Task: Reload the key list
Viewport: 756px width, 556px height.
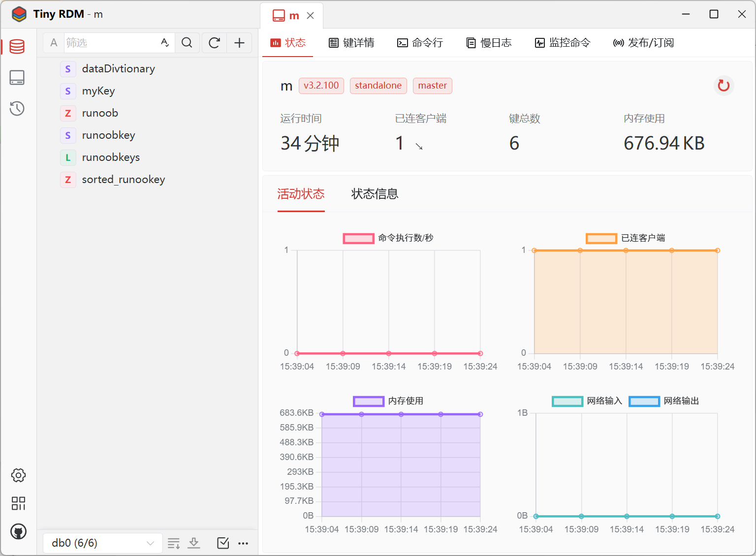Action: click(214, 43)
